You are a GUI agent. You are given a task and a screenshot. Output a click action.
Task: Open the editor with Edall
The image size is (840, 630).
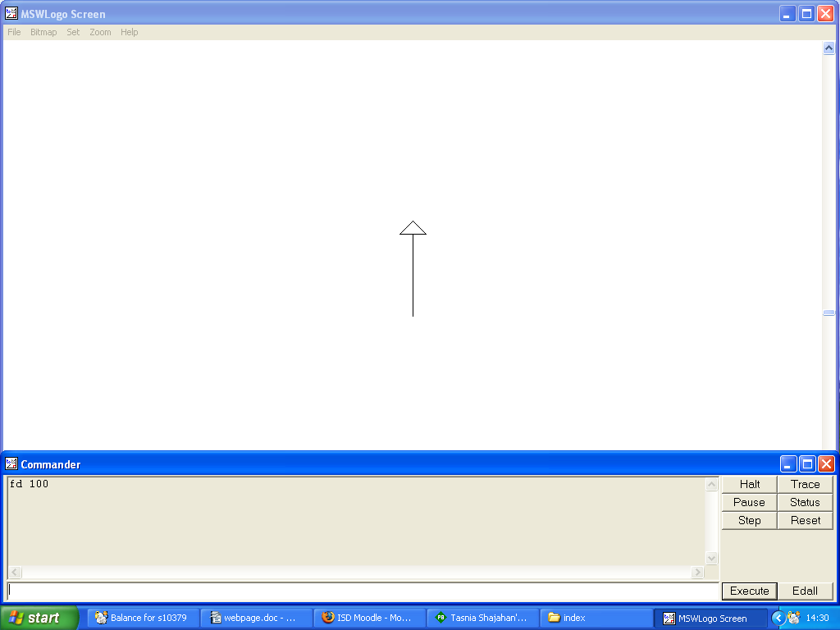[x=805, y=591]
